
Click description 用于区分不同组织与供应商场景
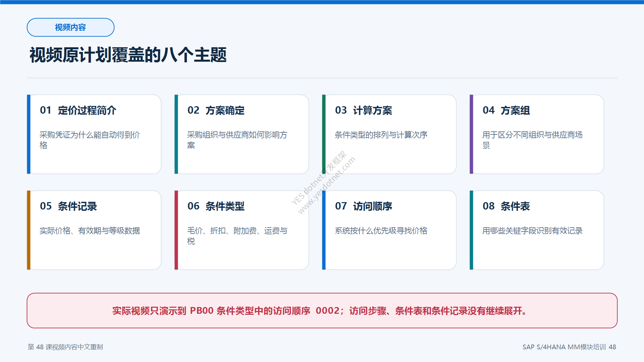(532, 140)
